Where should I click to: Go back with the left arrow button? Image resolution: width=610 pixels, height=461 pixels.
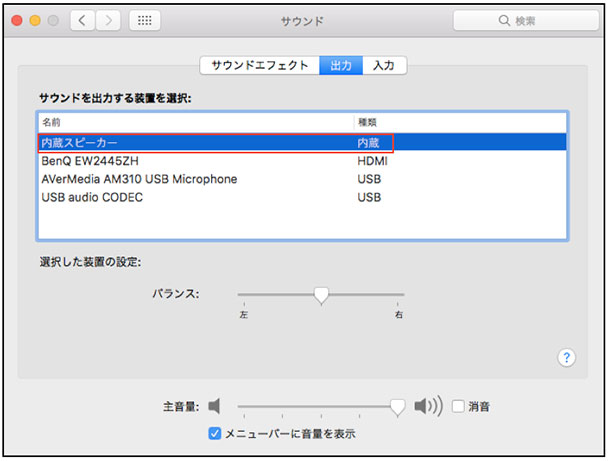tap(82, 20)
